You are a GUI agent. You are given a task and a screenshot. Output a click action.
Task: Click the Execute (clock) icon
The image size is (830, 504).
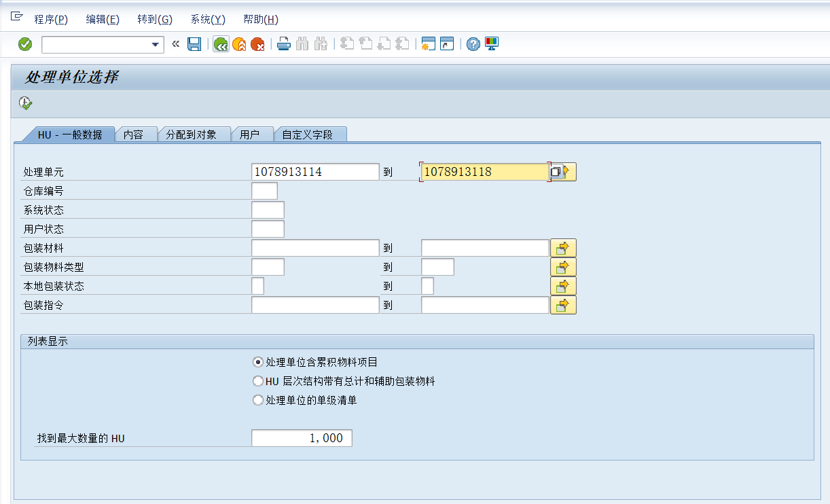click(x=25, y=102)
